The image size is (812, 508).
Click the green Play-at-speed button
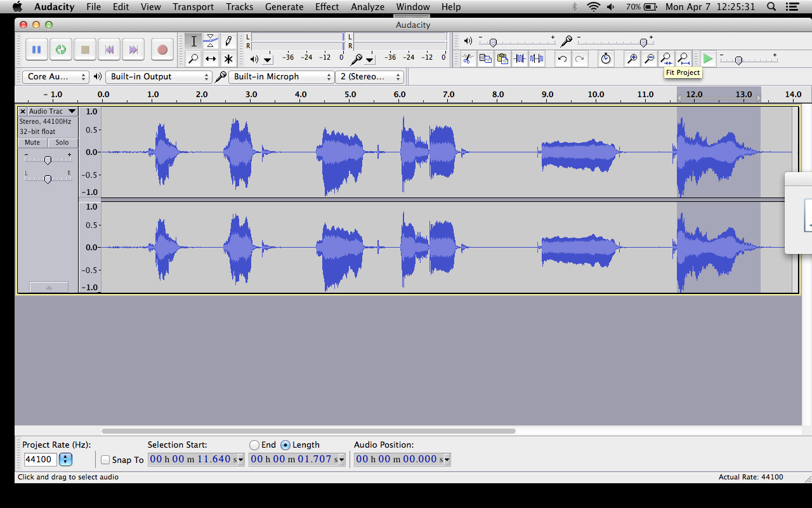(708, 58)
